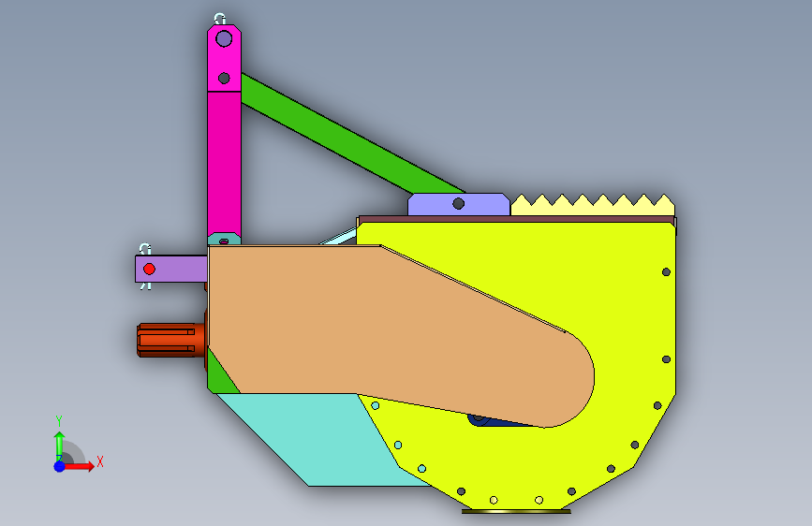The height and width of the screenshot is (526, 812).
Task: Pick the pale yellow serrated top plate
Action: tap(593, 206)
